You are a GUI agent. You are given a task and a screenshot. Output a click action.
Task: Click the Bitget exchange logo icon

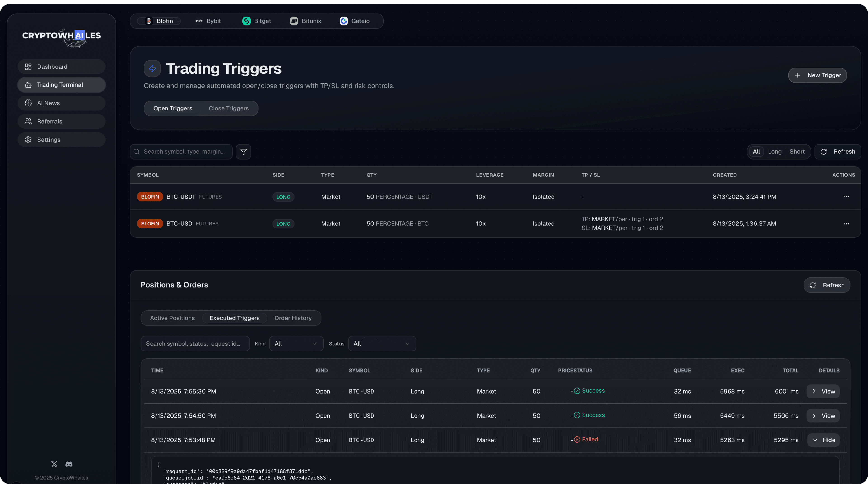(x=247, y=21)
